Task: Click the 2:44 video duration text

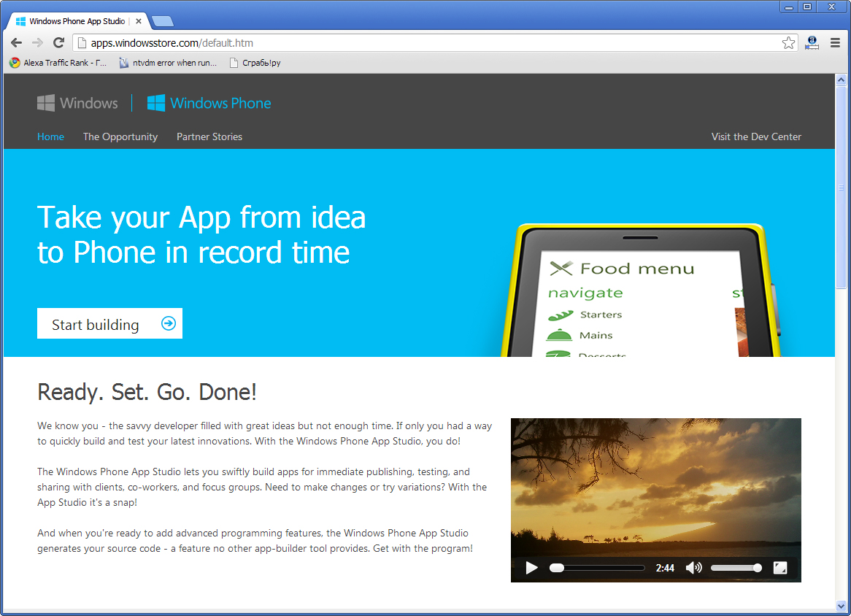Action: pyautogui.click(x=665, y=568)
